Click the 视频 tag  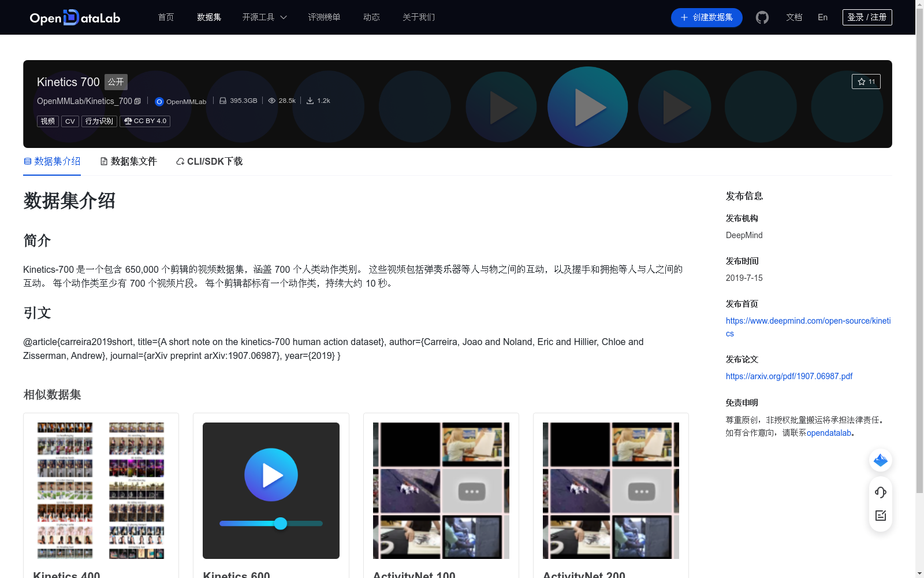click(x=48, y=121)
